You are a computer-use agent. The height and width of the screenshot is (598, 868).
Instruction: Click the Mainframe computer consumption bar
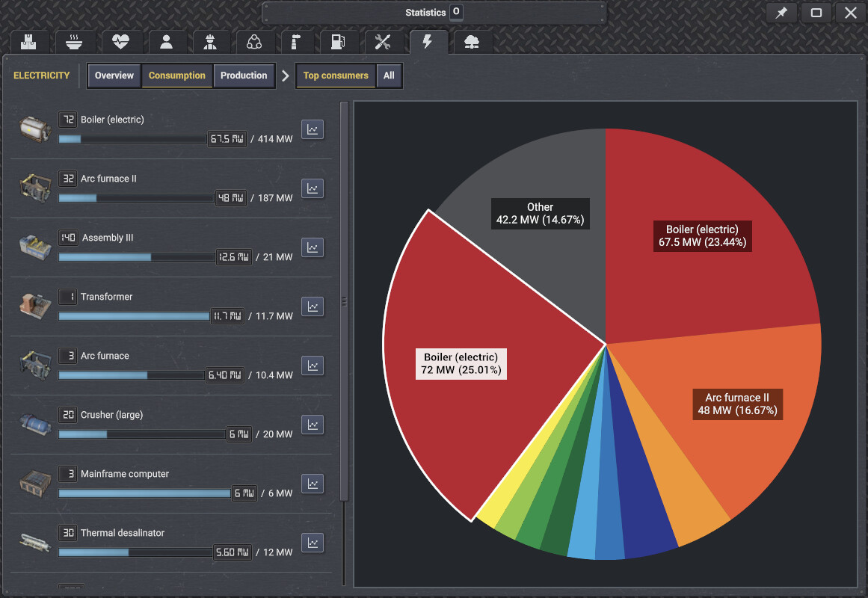(x=144, y=493)
